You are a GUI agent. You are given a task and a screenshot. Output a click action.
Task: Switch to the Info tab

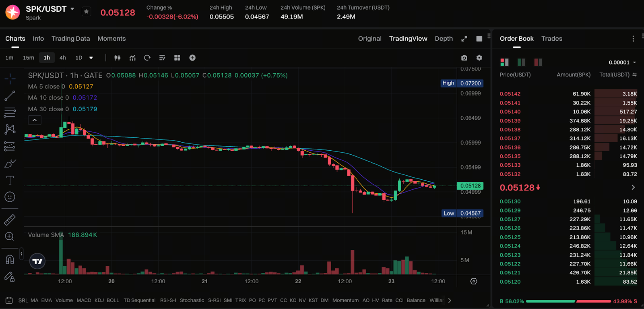click(x=38, y=39)
